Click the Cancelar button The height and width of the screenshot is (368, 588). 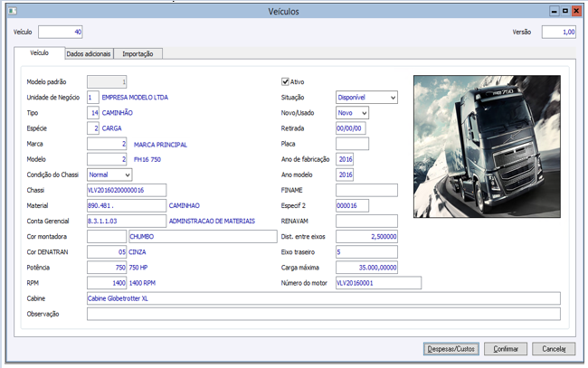[x=554, y=349]
